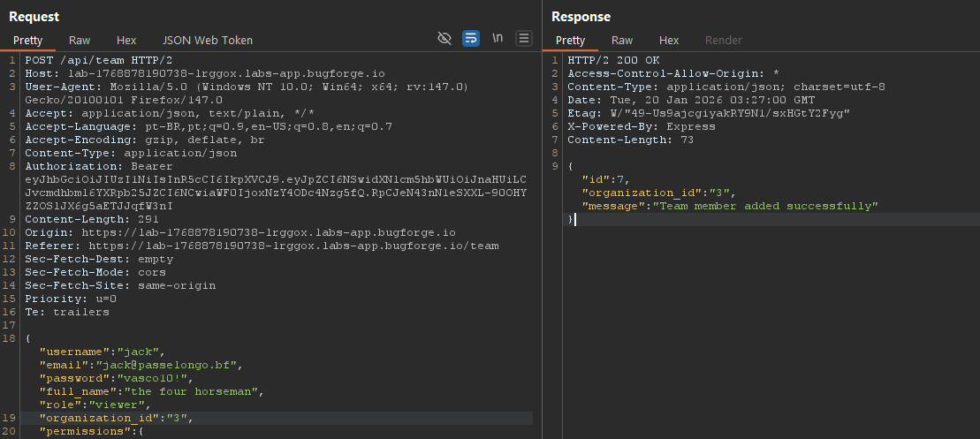
Task: Switch to Request Raw tab
Action: coord(80,40)
